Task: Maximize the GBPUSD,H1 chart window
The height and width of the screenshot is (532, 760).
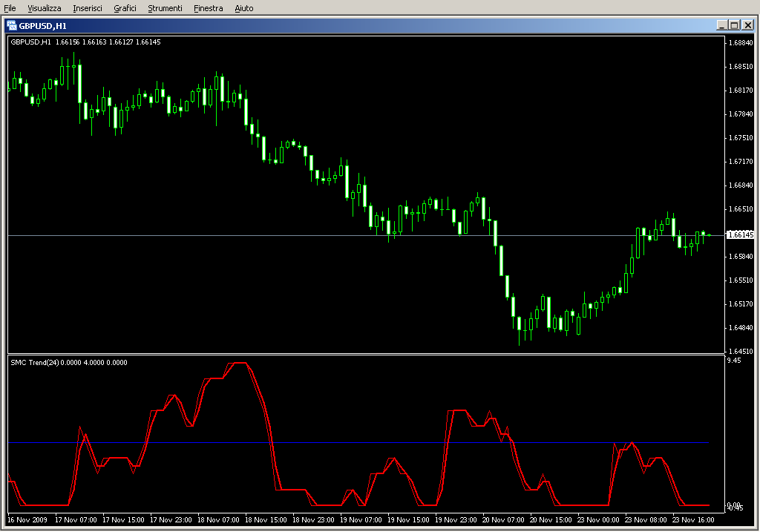Action: coord(734,25)
